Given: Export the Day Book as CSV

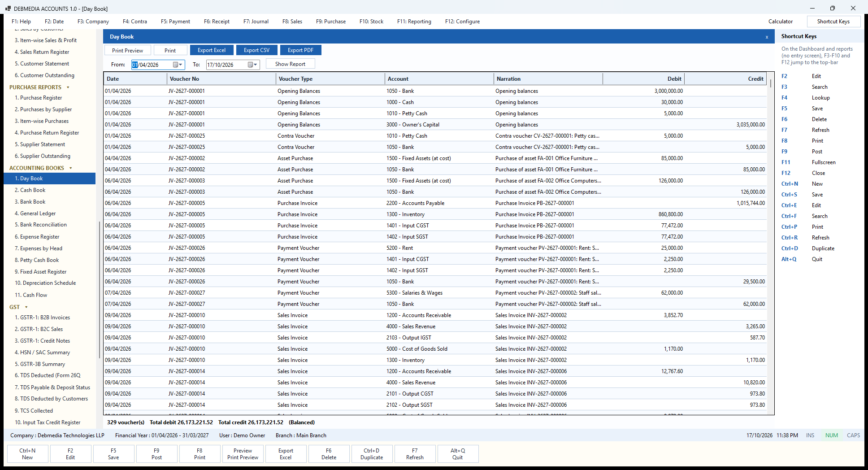Looking at the screenshot, I should click(257, 50).
